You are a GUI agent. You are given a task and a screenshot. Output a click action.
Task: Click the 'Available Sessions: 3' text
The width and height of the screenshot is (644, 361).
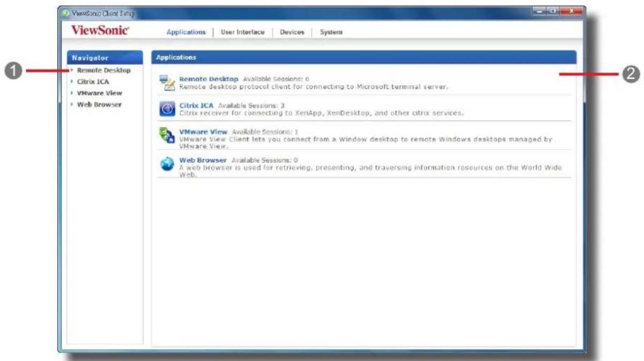pos(251,106)
